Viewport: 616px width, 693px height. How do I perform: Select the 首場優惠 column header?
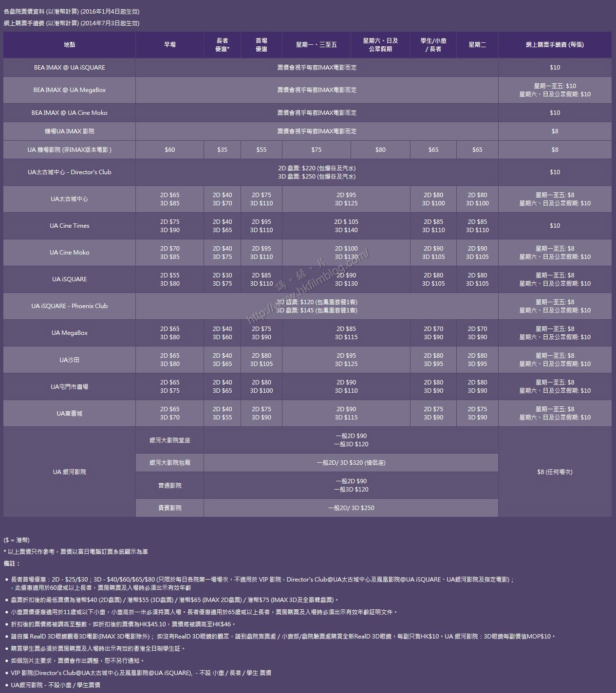pyautogui.click(x=261, y=44)
